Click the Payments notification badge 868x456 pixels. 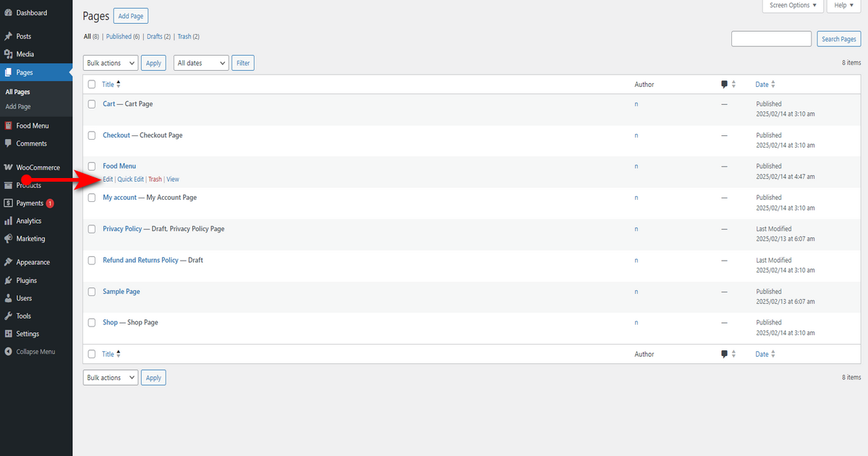click(50, 203)
